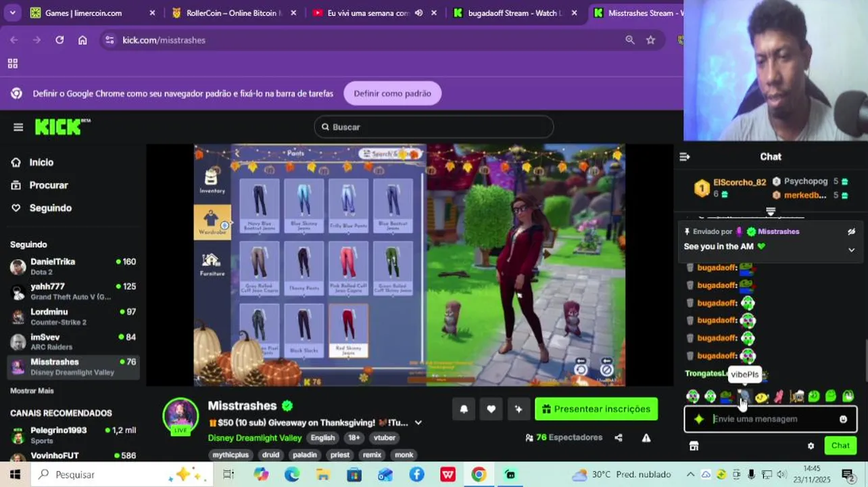Open yahh777's channel

(73, 292)
